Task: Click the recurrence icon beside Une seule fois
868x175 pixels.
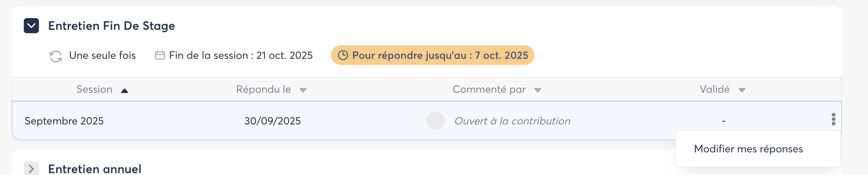Action: click(56, 56)
